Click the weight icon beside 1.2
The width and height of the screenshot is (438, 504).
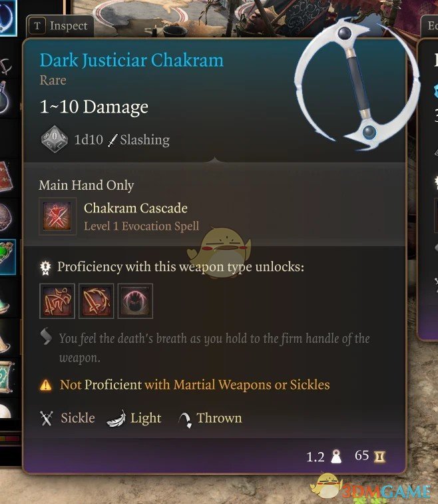coord(336,457)
